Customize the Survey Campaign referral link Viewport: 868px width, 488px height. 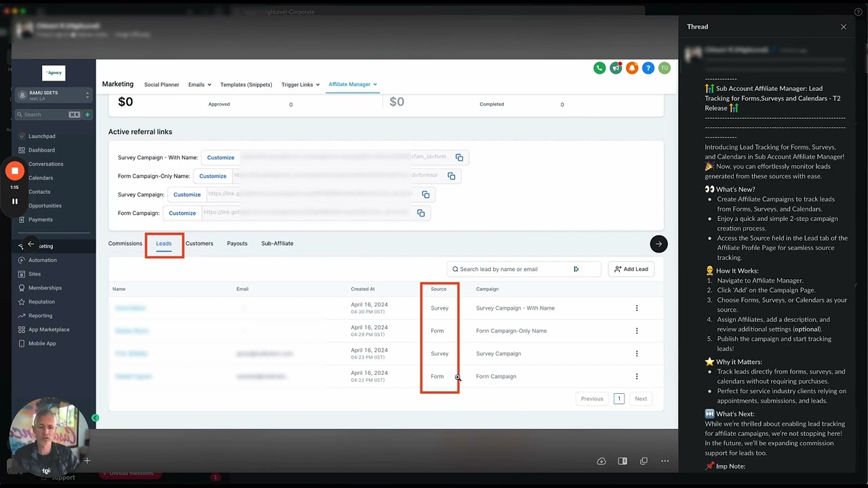[187, 195]
